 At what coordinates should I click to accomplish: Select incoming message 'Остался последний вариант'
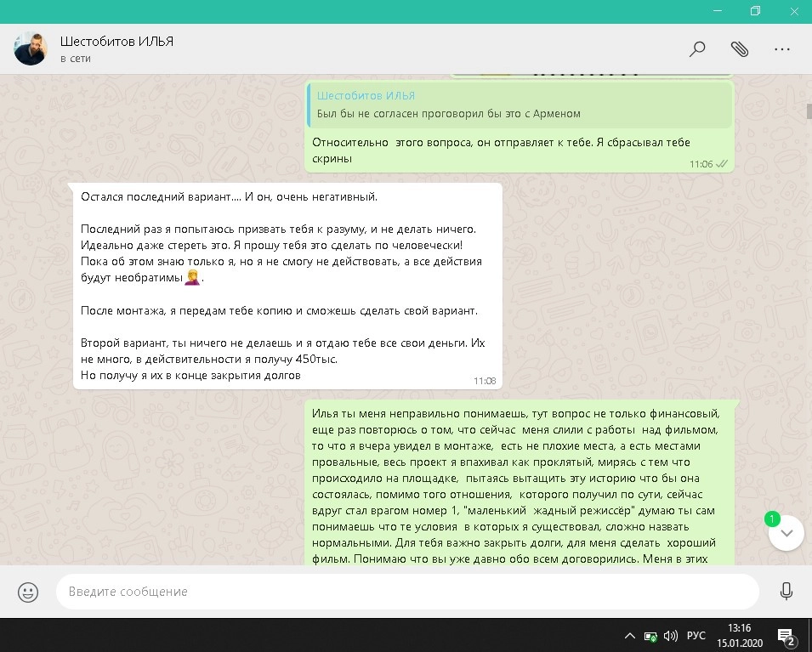point(287,286)
